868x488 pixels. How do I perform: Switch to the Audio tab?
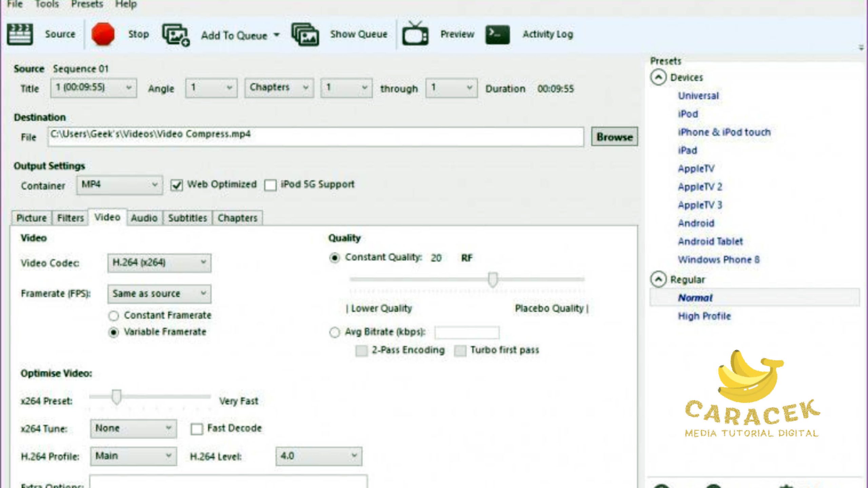click(x=144, y=218)
